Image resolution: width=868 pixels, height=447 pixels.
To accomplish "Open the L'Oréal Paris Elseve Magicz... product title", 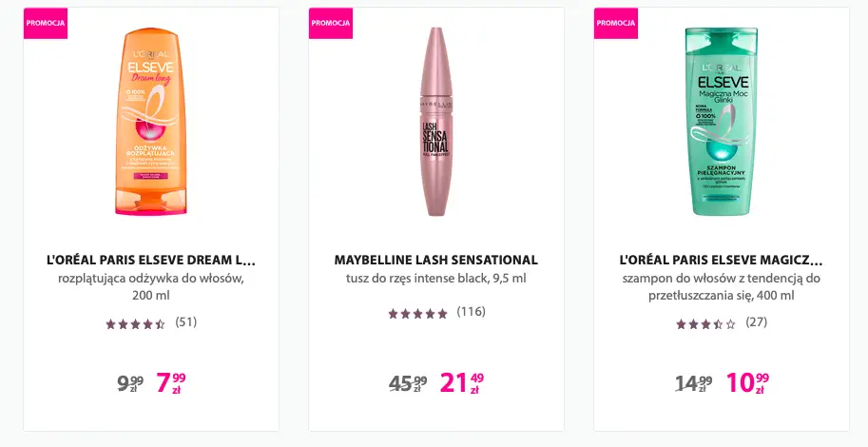I will click(722, 260).
